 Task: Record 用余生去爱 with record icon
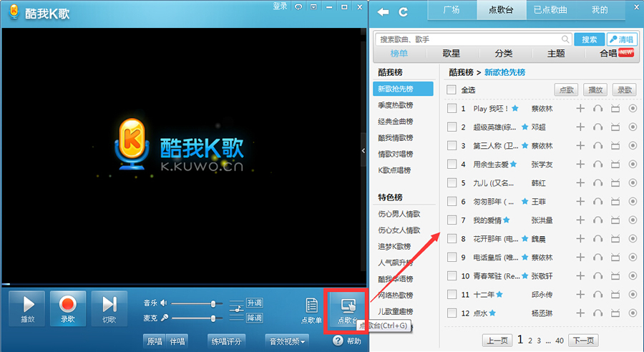click(633, 165)
